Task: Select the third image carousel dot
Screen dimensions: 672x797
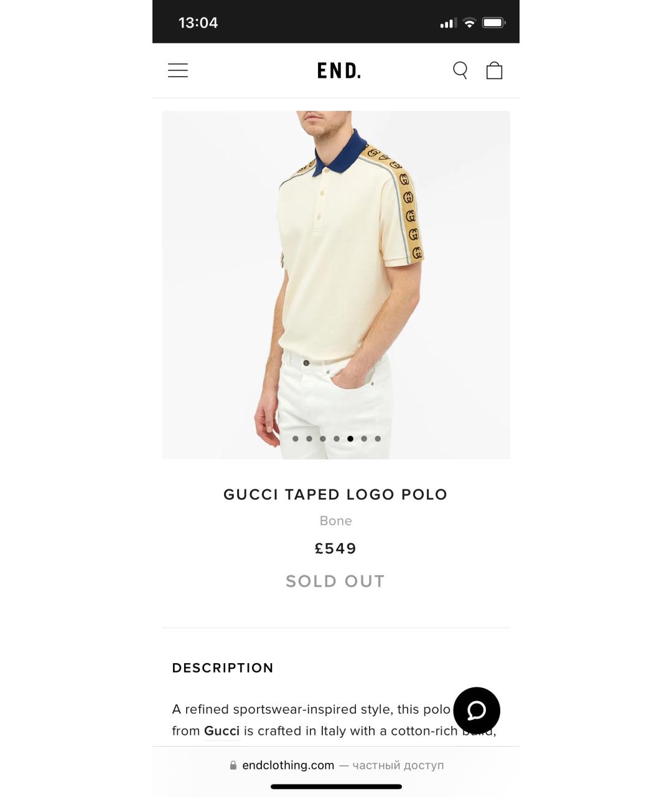Action: (323, 439)
